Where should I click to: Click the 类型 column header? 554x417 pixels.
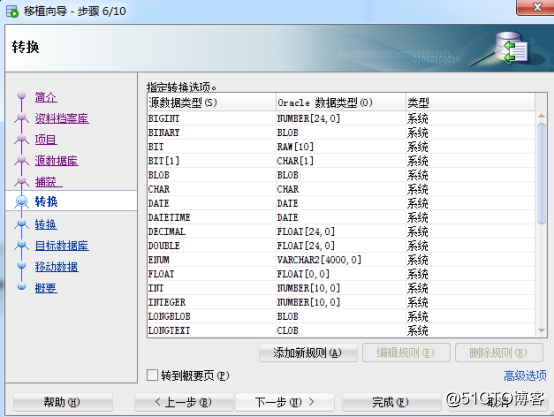coord(470,103)
